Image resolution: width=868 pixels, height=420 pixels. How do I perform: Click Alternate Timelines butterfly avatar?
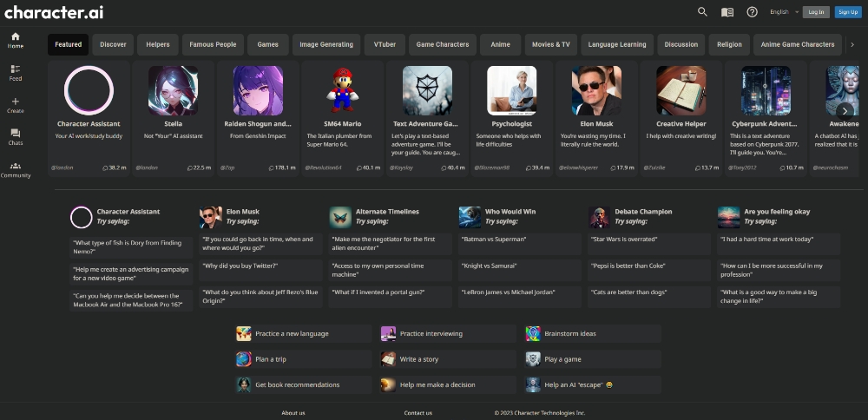click(340, 218)
